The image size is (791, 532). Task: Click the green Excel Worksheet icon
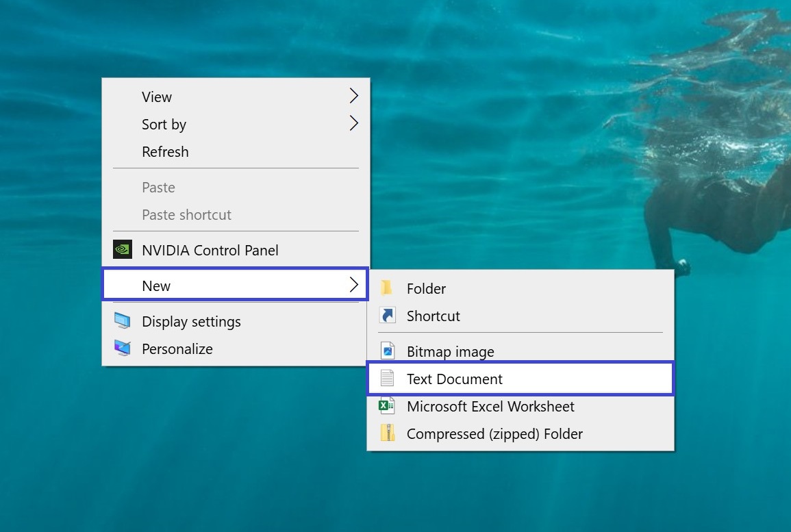tap(387, 406)
